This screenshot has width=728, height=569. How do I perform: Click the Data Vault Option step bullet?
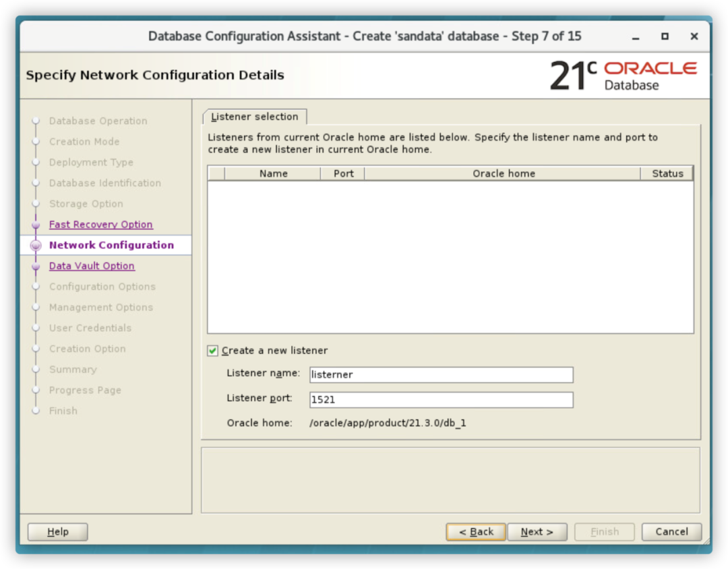pos(36,266)
